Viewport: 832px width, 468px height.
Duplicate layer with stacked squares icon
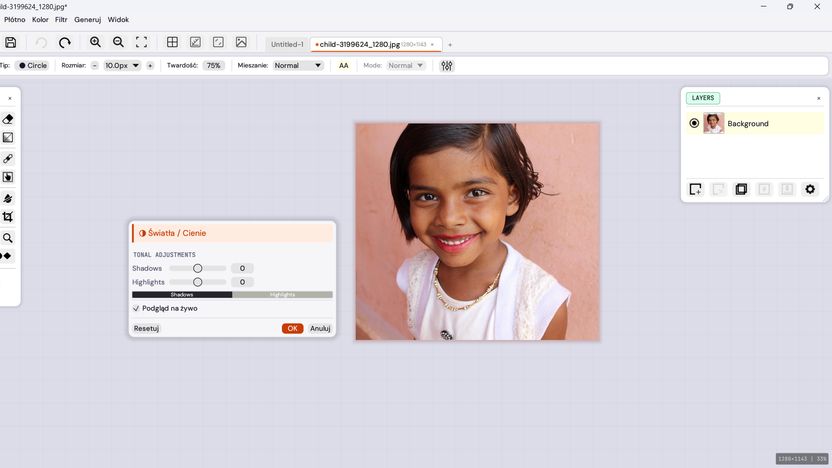tap(741, 189)
